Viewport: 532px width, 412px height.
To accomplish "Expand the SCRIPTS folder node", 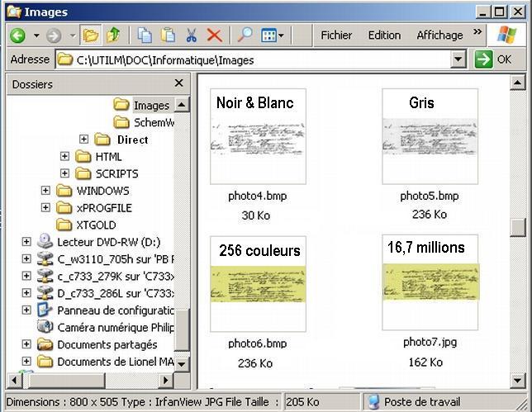I will click(x=64, y=173).
